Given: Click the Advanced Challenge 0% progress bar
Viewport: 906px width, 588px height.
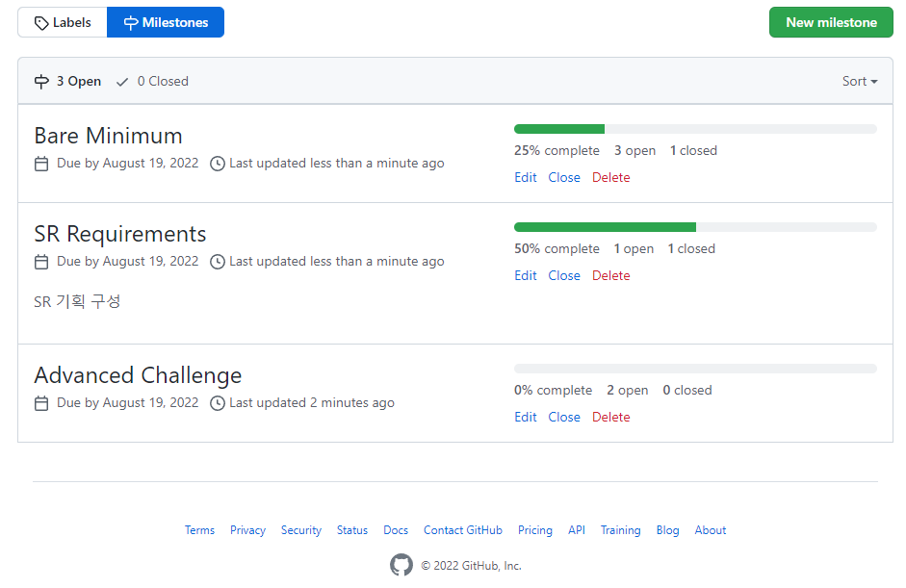Looking at the screenshot, I should pos(695,369).
